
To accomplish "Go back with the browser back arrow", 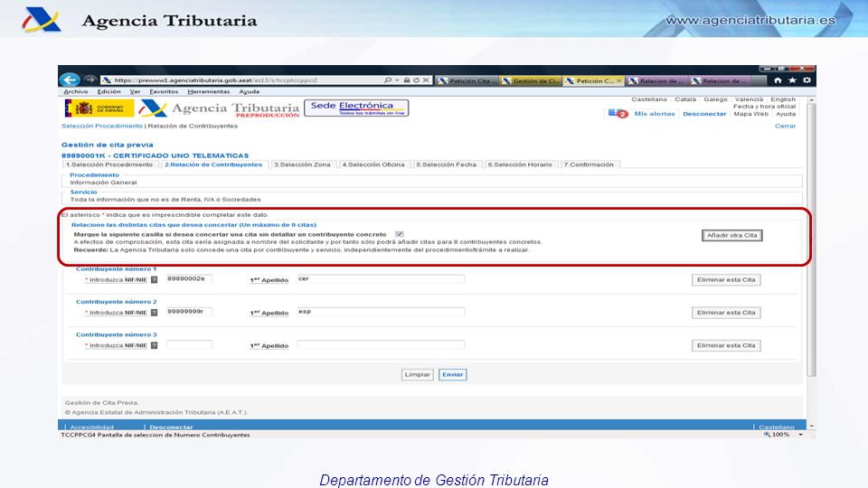I will [70, 80].
